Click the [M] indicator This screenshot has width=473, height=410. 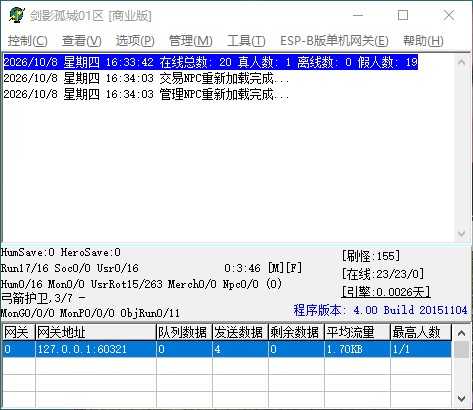pos(276,268)
